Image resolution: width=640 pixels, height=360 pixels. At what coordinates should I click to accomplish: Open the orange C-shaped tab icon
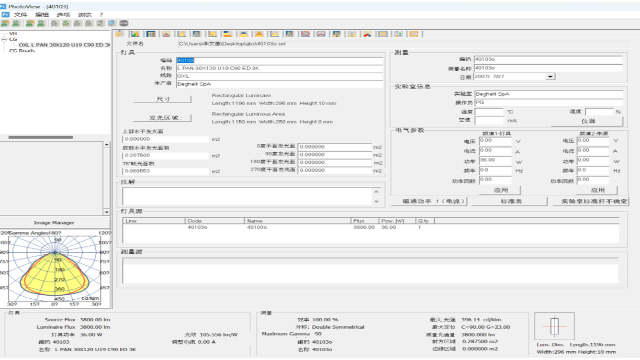pyautogui.click(x=414, y=34)
